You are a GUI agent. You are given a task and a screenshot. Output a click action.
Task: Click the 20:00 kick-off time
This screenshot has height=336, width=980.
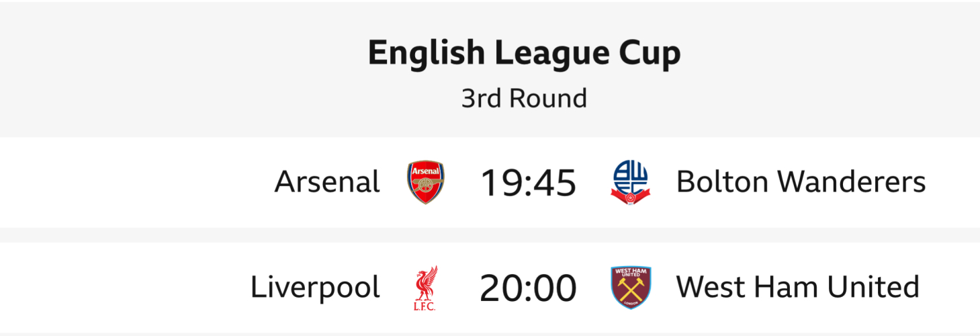point(528,288)
